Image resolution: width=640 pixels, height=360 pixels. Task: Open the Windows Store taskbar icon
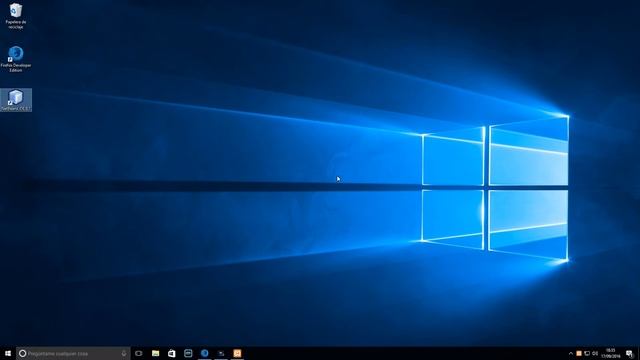172,353
